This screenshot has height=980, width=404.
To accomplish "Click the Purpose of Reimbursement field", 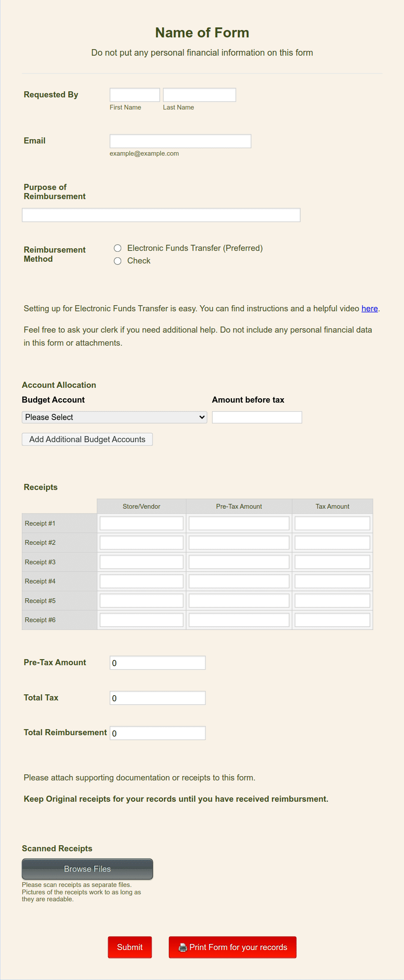I will (161, 214).
